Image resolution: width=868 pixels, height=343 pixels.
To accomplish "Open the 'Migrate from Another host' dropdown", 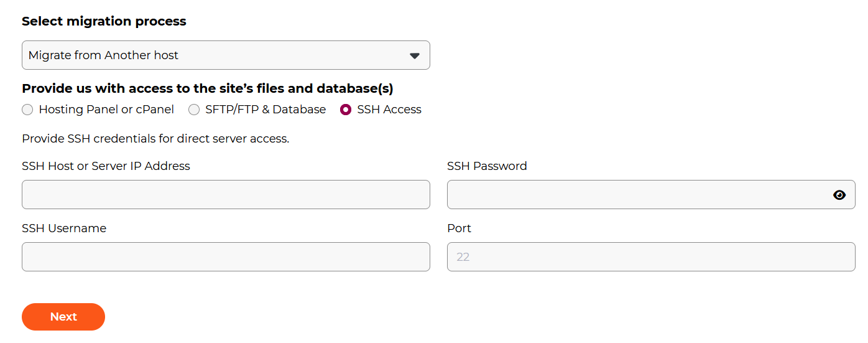I will point(226,55).
